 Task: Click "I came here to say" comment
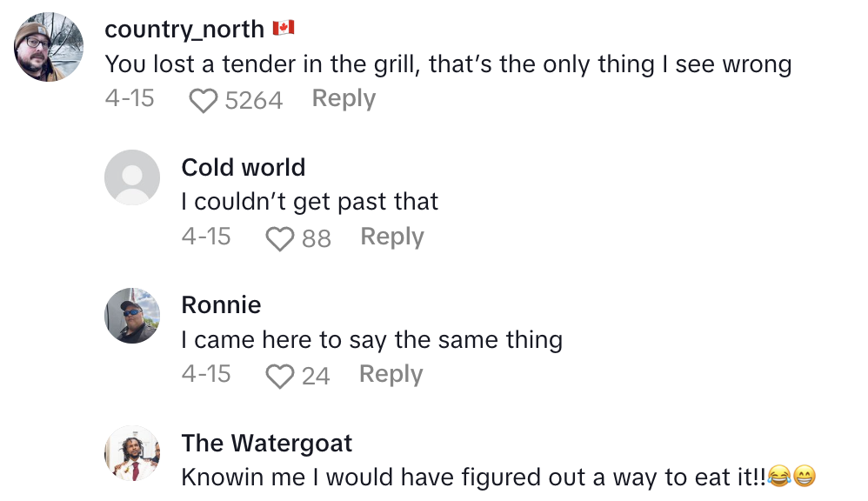pos(371,339)
